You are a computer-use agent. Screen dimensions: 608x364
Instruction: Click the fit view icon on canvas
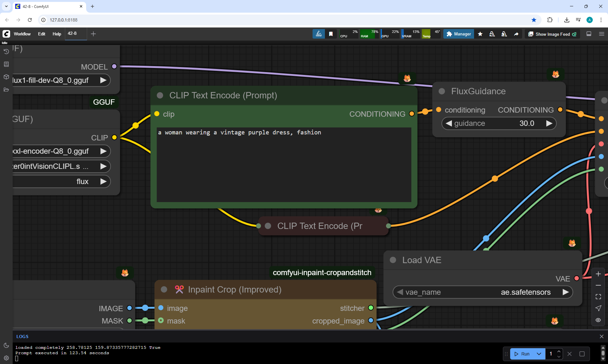click(x=598, y=297)
